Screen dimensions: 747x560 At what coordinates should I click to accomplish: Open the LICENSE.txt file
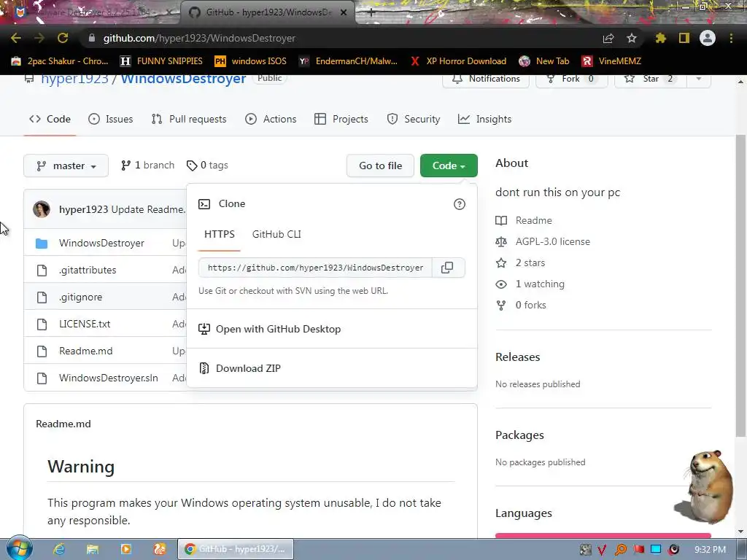(x=85, y=324)
